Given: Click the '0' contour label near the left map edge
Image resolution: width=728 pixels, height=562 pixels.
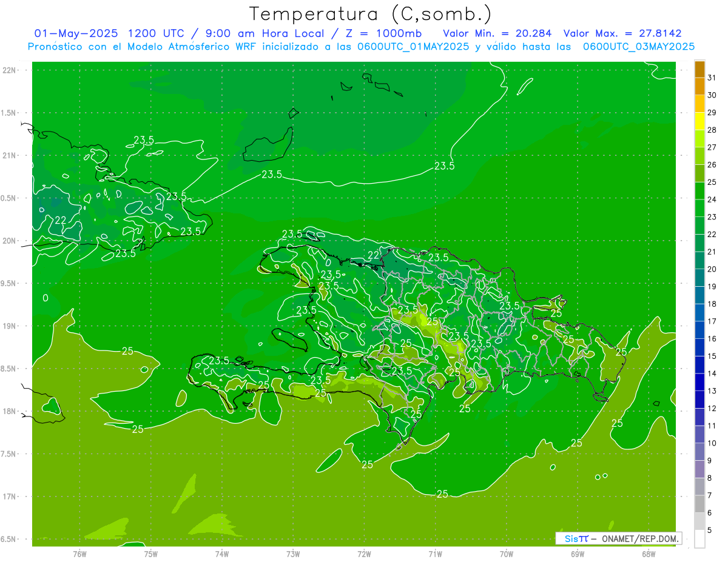Looking at the screenshot, I should click(45, 298).
